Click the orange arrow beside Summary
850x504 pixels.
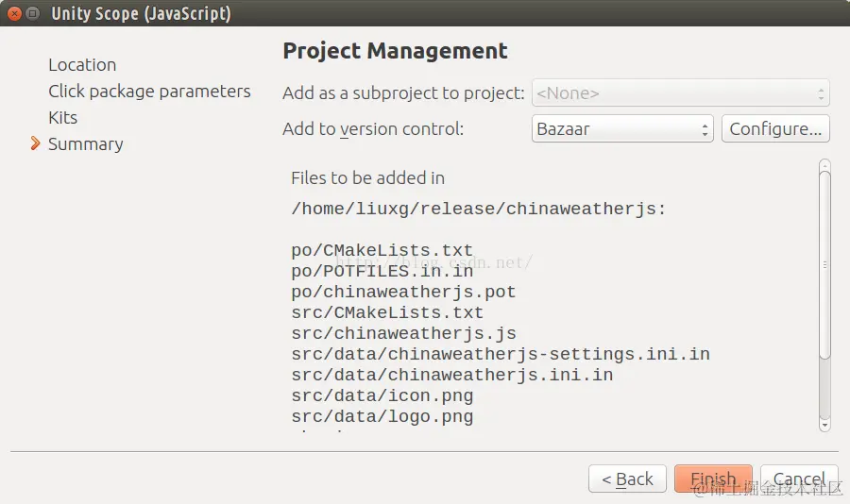pyautogui.click(x=36, y=143)
